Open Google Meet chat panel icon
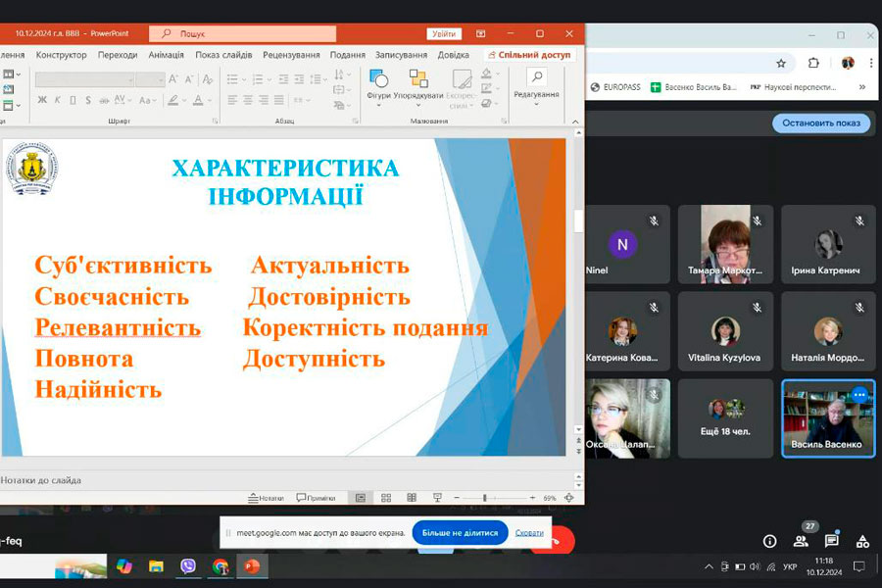882x588 pixels. (832, 540)
